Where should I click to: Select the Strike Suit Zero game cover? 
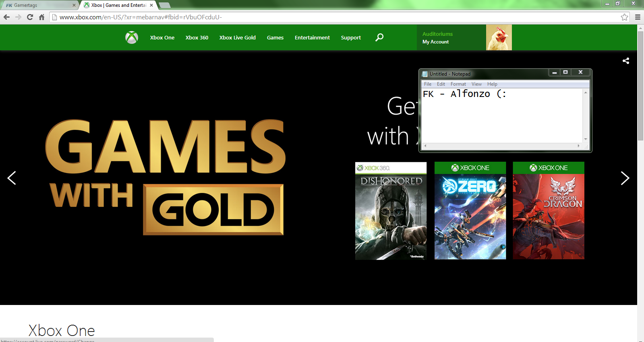[x=470, y=210]
